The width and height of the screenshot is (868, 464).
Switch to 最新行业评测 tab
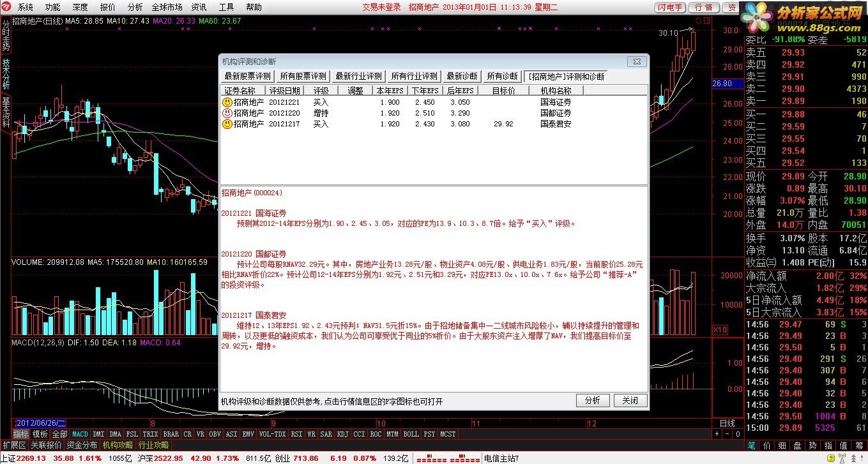point(358,76)
